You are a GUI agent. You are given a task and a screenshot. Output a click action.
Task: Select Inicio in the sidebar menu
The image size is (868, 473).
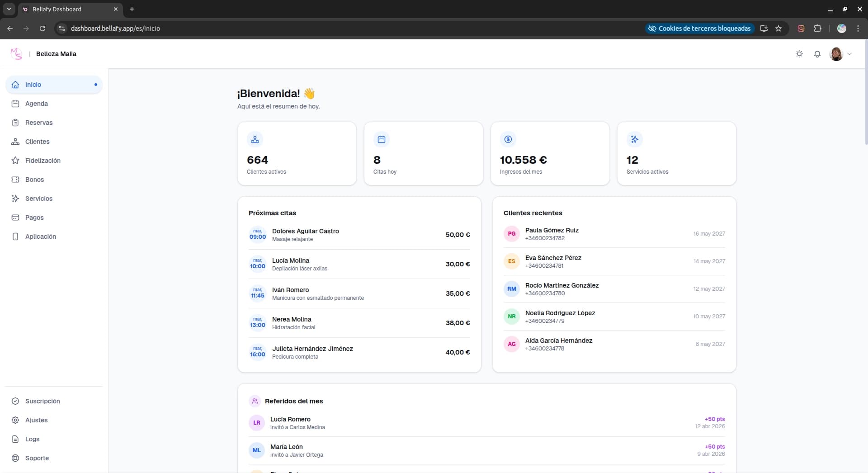(x=33, y=85)
